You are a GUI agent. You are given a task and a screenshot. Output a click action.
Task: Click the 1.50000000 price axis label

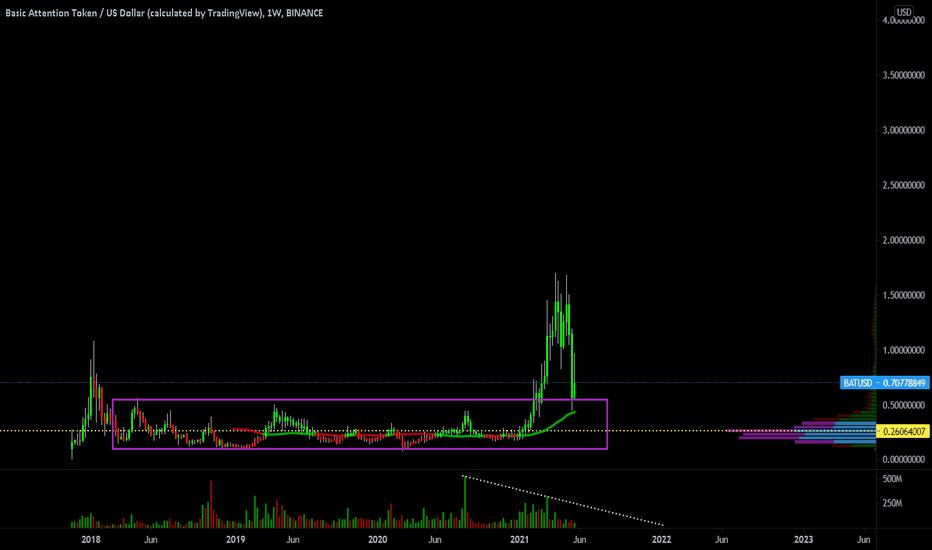(903, 296)
